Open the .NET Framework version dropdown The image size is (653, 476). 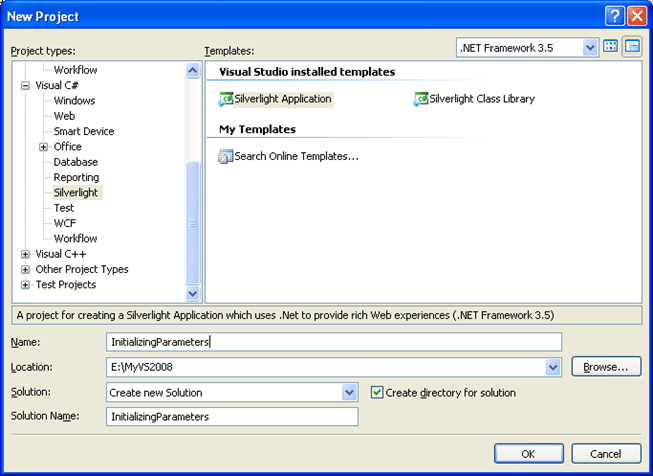(589, 48)
